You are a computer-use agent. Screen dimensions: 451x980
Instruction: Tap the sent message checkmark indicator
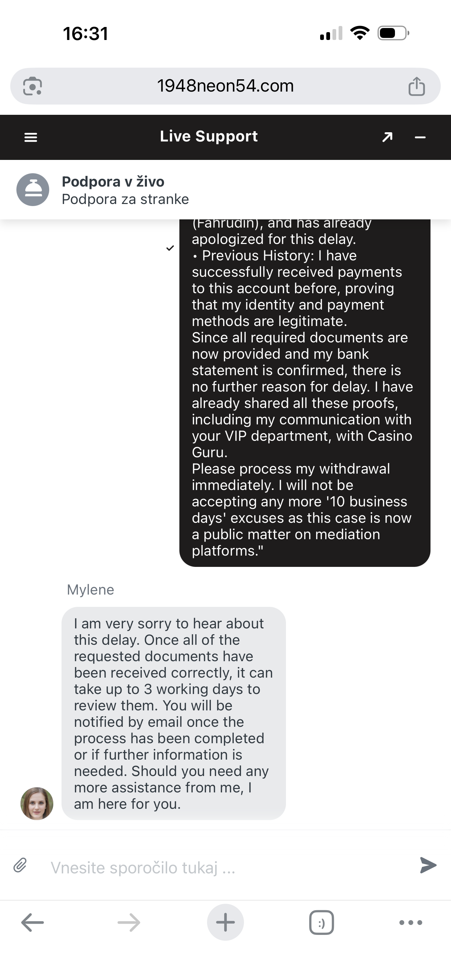point(170,248)
